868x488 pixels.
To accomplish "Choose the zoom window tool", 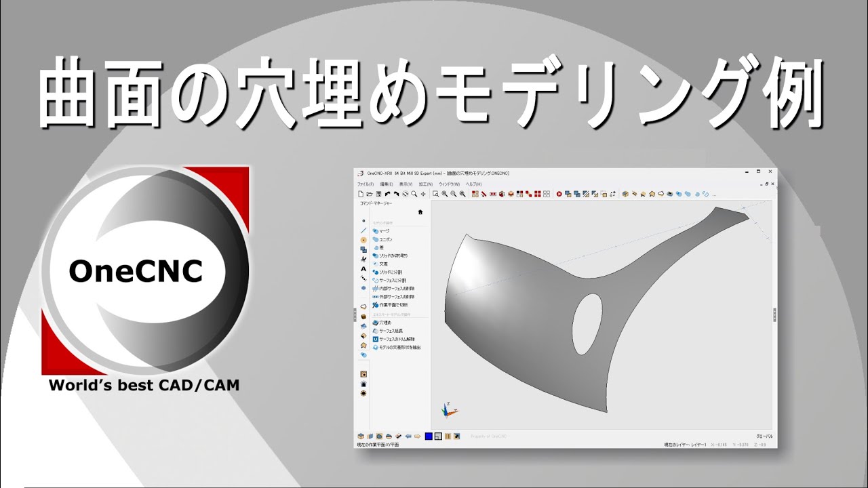I will pos(436,194).
